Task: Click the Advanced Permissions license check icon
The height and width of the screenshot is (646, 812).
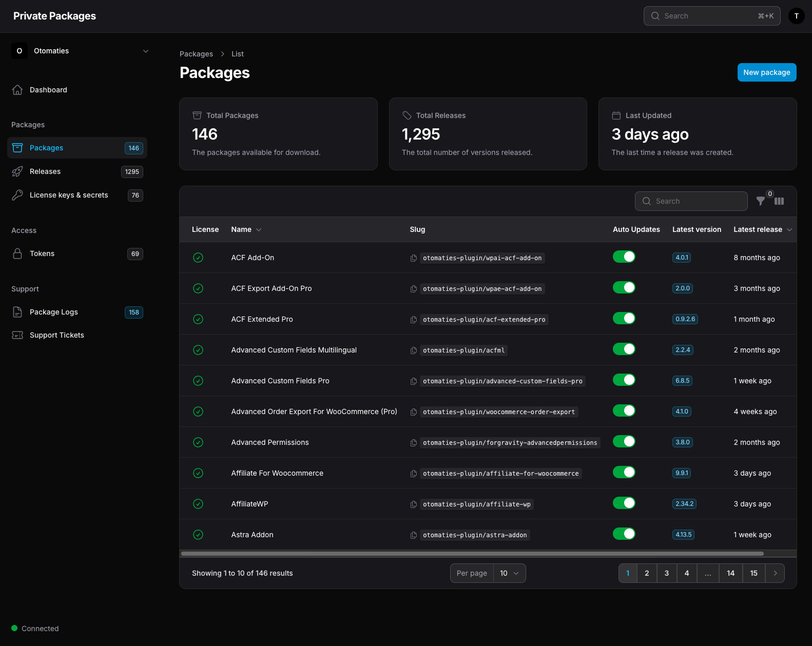Action: [198, 442]
